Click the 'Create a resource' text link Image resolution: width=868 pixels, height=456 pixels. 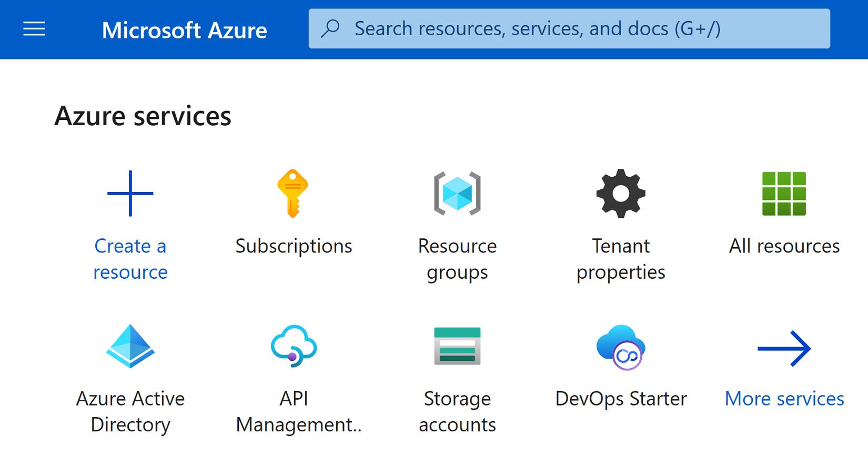pyautogui.click(x=130, y=259)
